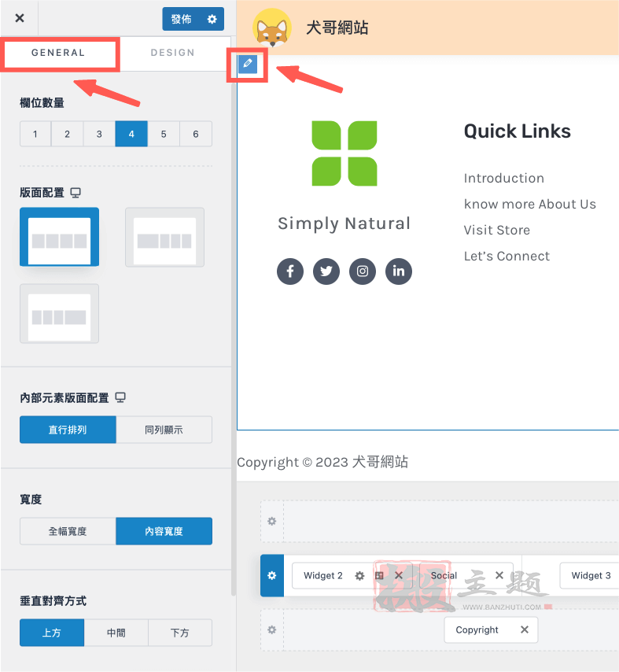Select the equal four-column layout thumbnail
Screen dimensions: 619x672
point(60,237)
